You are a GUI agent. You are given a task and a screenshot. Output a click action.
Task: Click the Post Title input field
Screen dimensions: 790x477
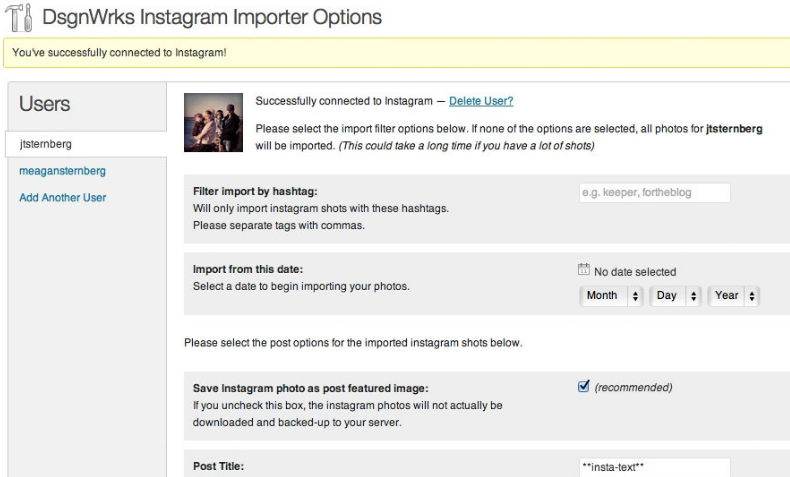tap(654, 467)
